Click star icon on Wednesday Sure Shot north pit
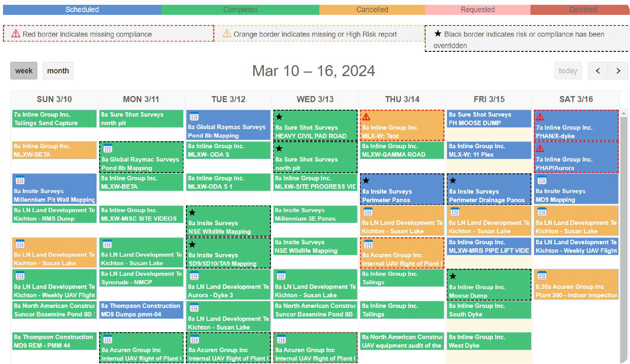Viewport: 630px width, 364px height. click(x=279, y=149)
